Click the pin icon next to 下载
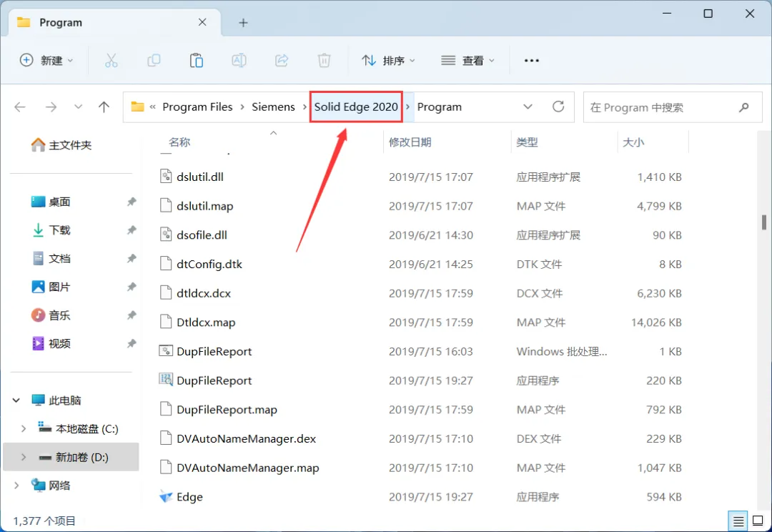Screen dimensions: 772x532 click(132, 230)
